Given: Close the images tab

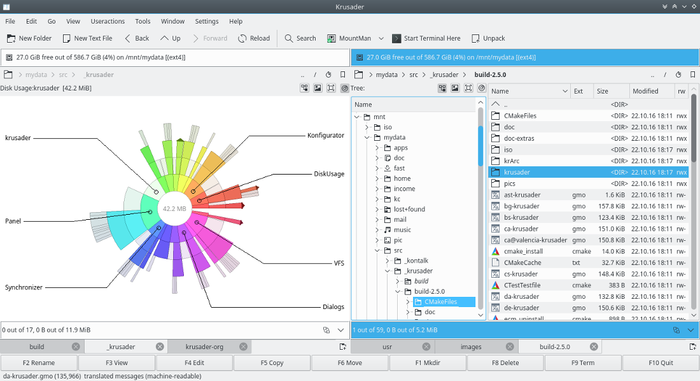Looking at the screenshot, I should (510, 347).
